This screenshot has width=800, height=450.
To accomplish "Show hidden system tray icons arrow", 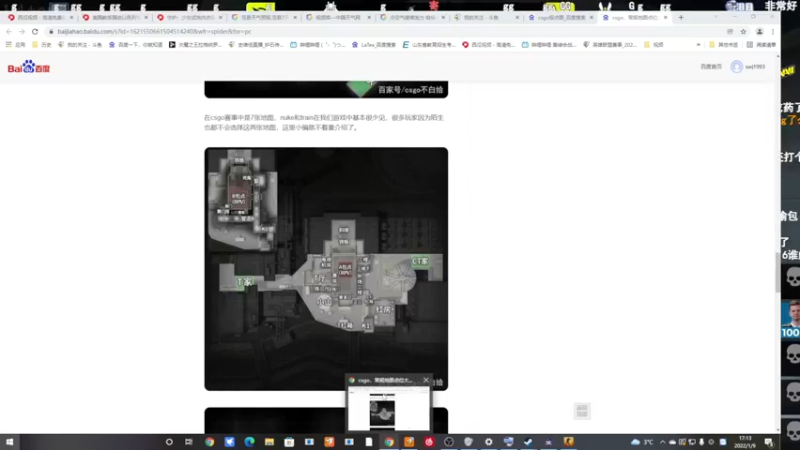I will coord(662,442).
